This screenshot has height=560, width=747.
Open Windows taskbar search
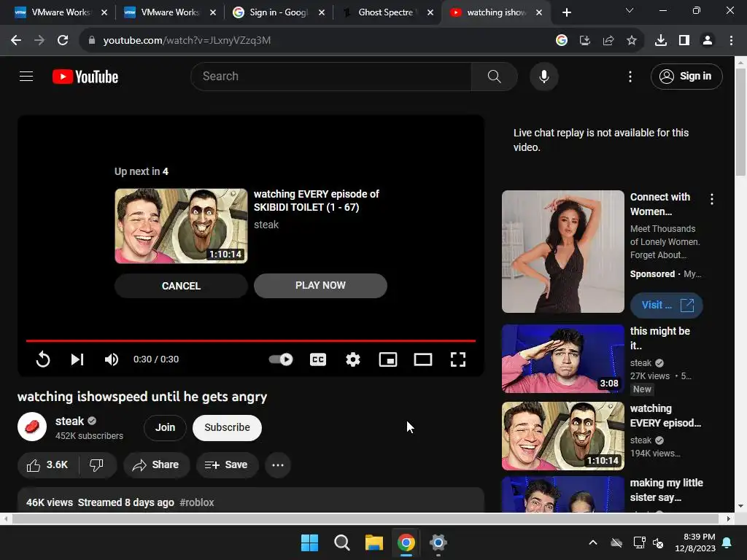pyautogui.click(x=341, y=542)
